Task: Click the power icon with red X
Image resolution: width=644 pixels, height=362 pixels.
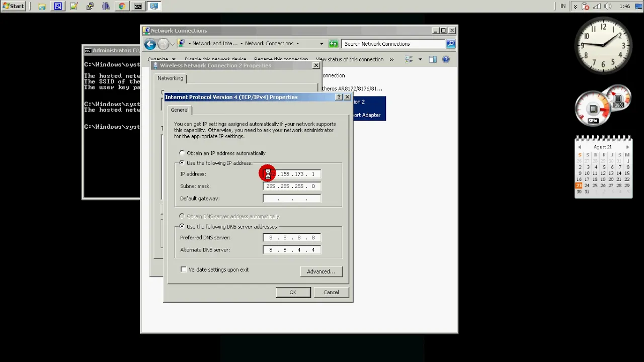Action: click(586, 7)
